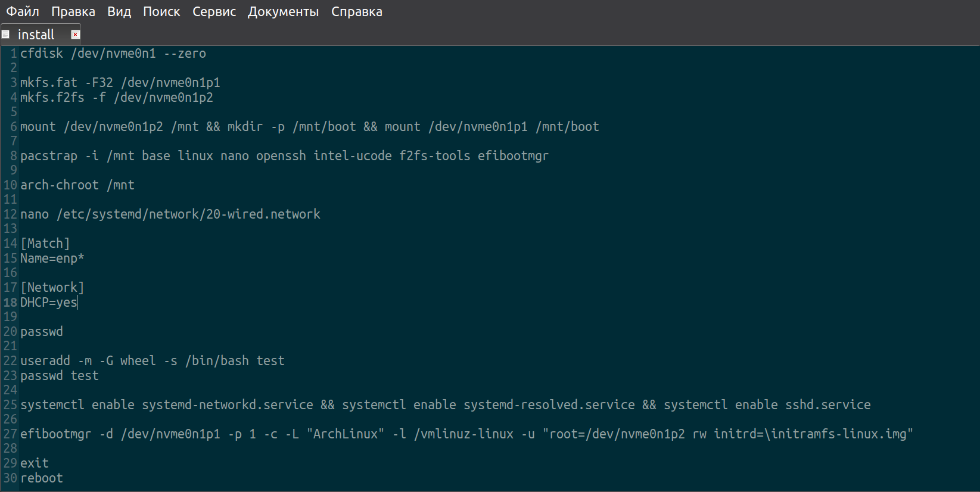Click the mkfs.fat -F32 line
Image resolution: width=980 pixels, height=492 pixels.
(120, 83)
